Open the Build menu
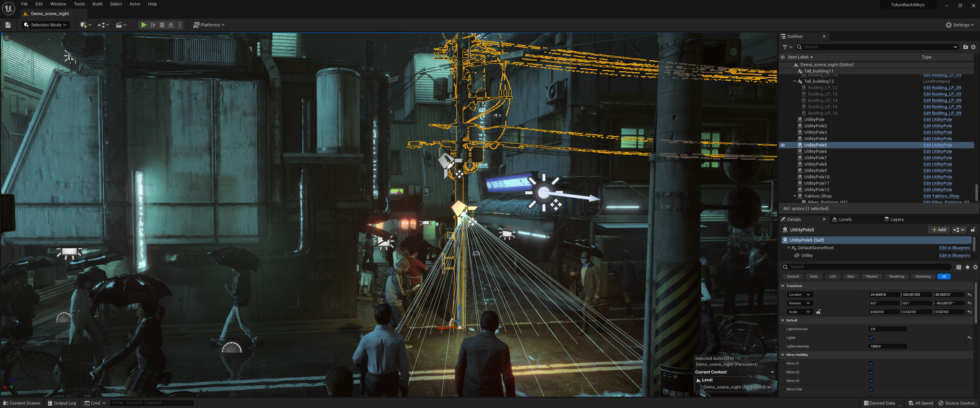This screenshot has width=980, height=408. coord(97,4)
